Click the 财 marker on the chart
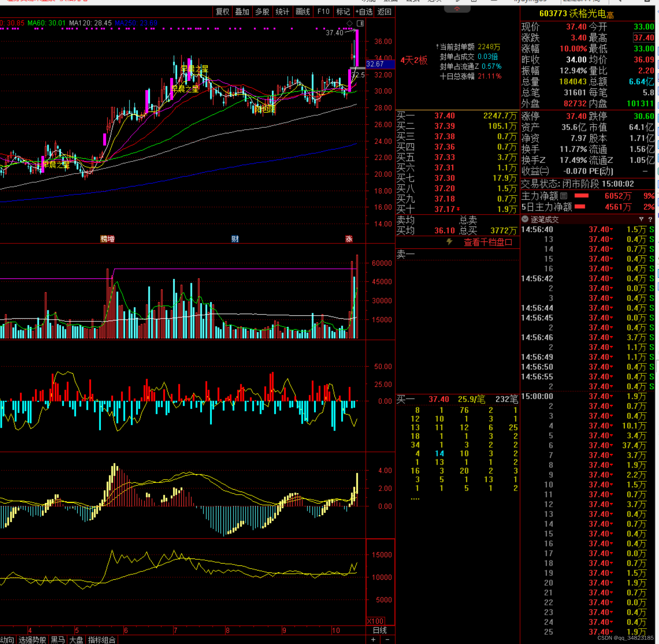 (235, 239)
